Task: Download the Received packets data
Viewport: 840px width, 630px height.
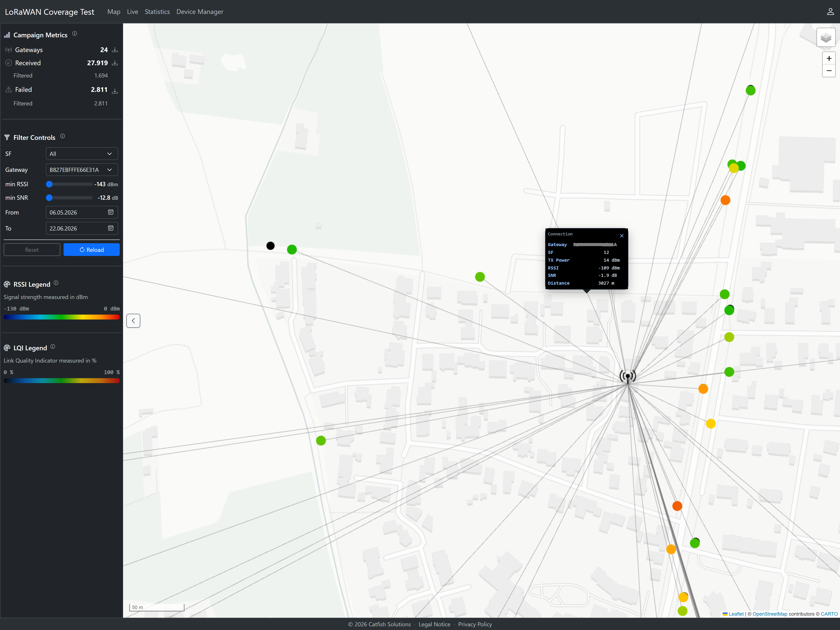Action: click(115, 63)
